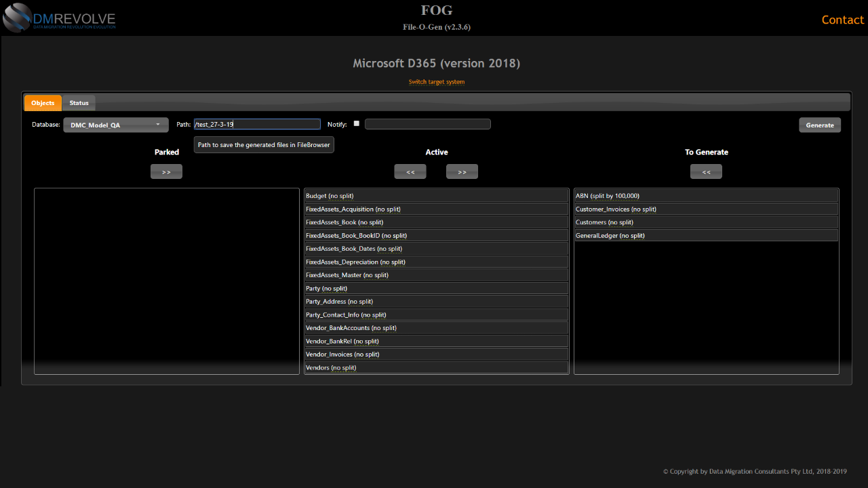Click into the Path input field
This screenshot has width=868, height=488.
pyautogui.click(x=257, y=124)
